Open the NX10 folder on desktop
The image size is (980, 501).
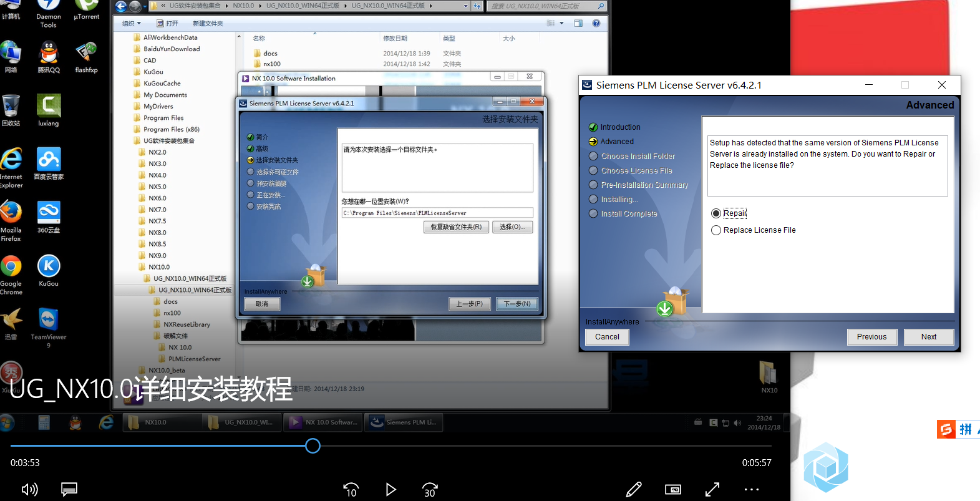769,377
